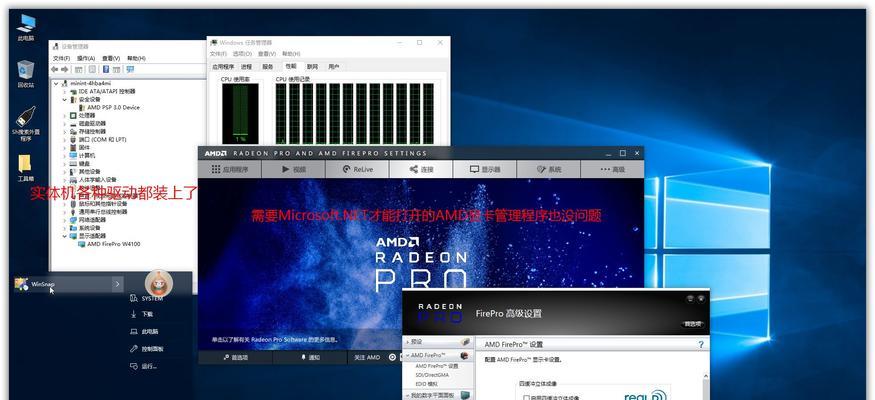Launch the USB driver search program desktop icon

[26, 123]
